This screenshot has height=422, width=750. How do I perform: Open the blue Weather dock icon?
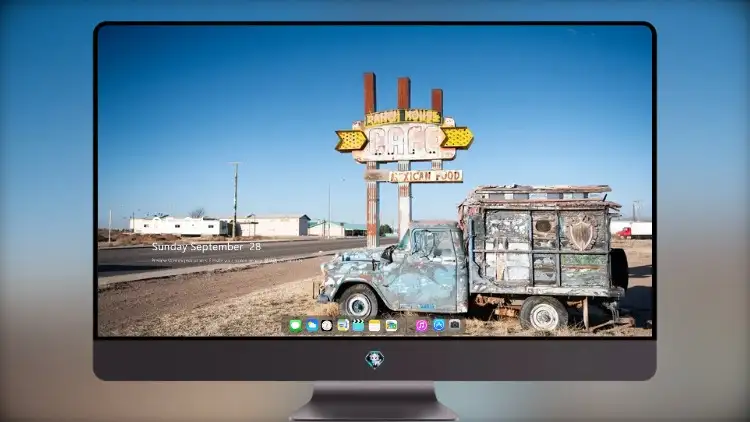(312, 326)
